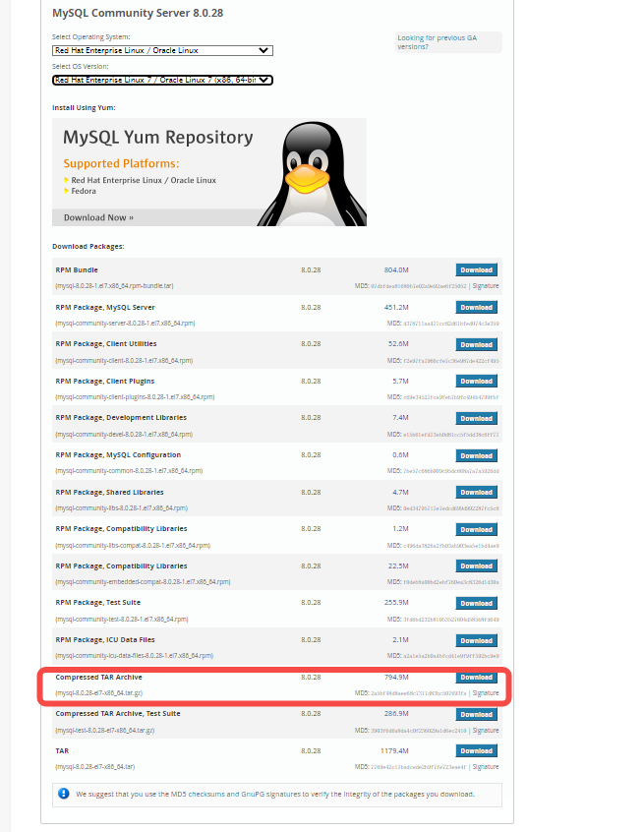Select filename mysql-community-devel-8.0.28-1.el7.x86_64.rpm
The height and width of the screenshot is (832, 644).
coord(124,434)
